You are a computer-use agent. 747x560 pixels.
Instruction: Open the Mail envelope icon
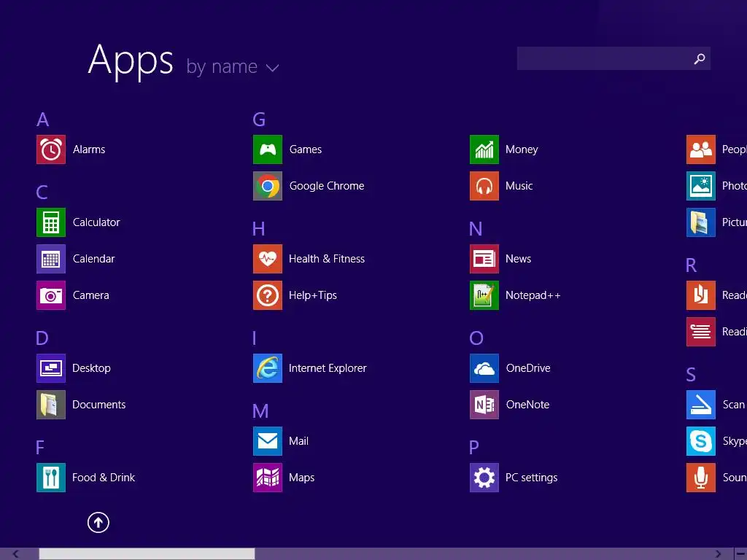point(268,441)
